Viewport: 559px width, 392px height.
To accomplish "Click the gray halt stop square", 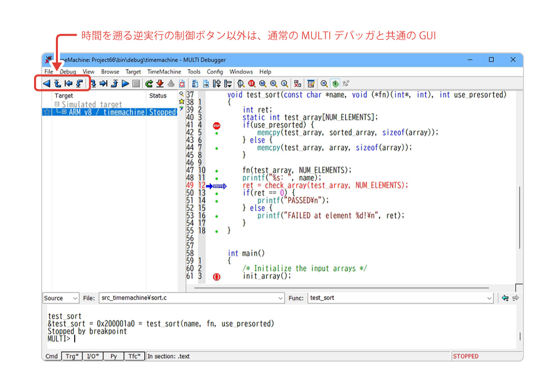I will click(136, 83).
